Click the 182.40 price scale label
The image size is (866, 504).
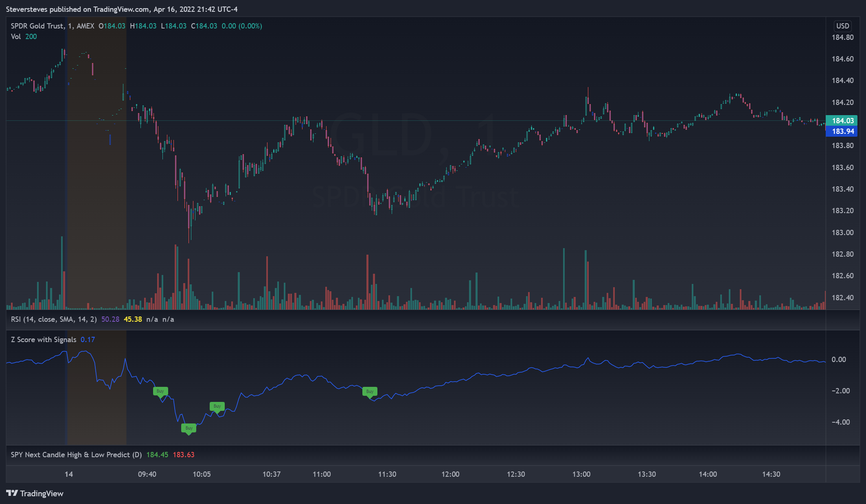pos(842,298)
